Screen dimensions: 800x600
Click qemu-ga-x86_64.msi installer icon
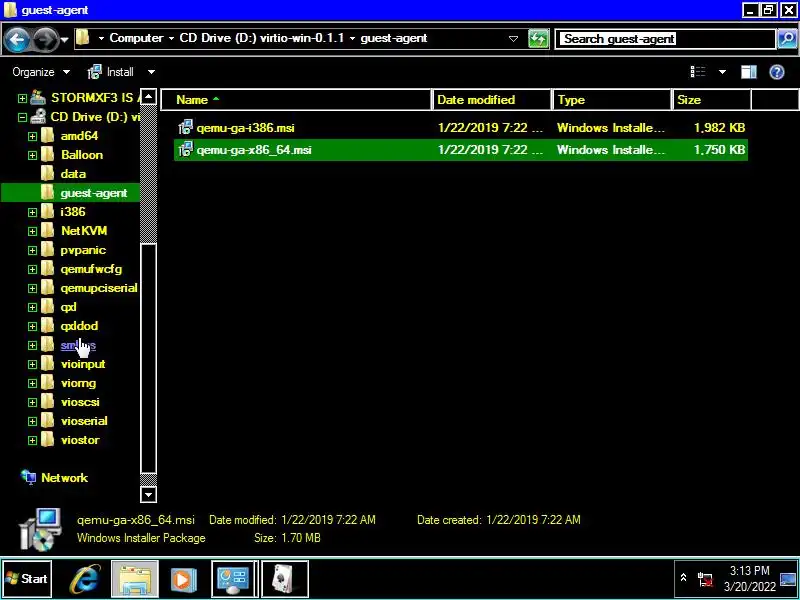coord(185,149)
